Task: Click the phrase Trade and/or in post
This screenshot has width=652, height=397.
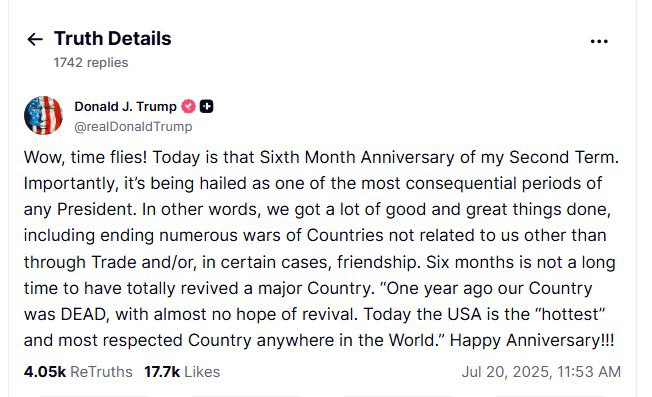Action: pyautogui.click(x=144, y=262)
